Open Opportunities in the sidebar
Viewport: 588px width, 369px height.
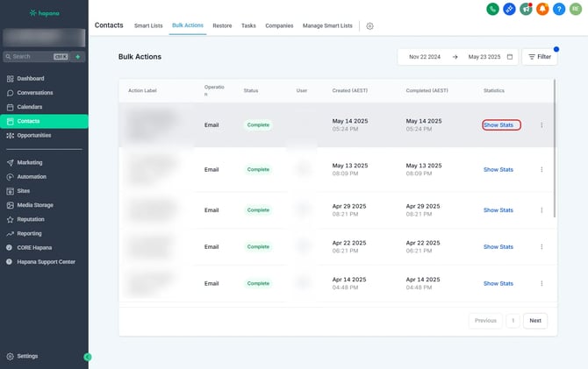[34, 135]
